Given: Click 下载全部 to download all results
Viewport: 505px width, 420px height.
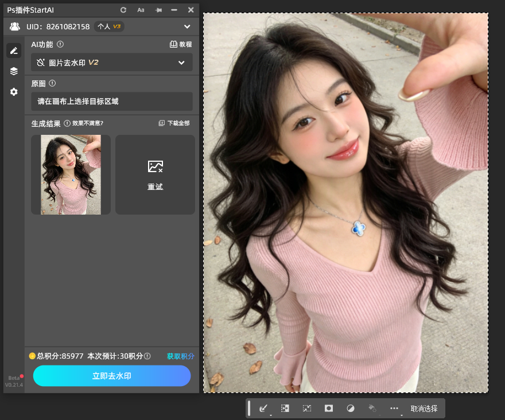Looking at the screenshot, I should pos(174,123).
